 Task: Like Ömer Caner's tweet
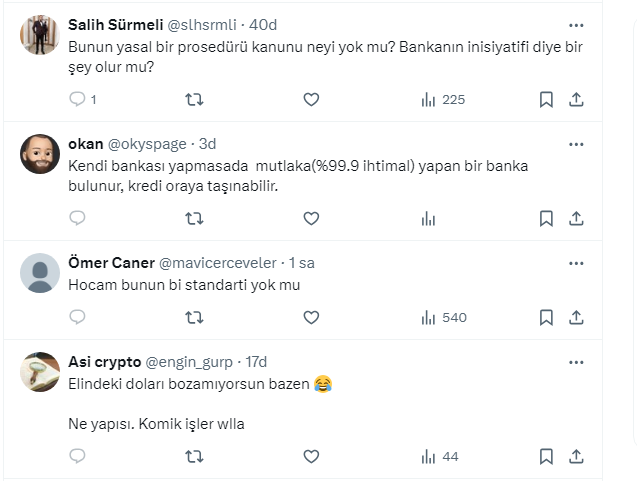(311, 317)
